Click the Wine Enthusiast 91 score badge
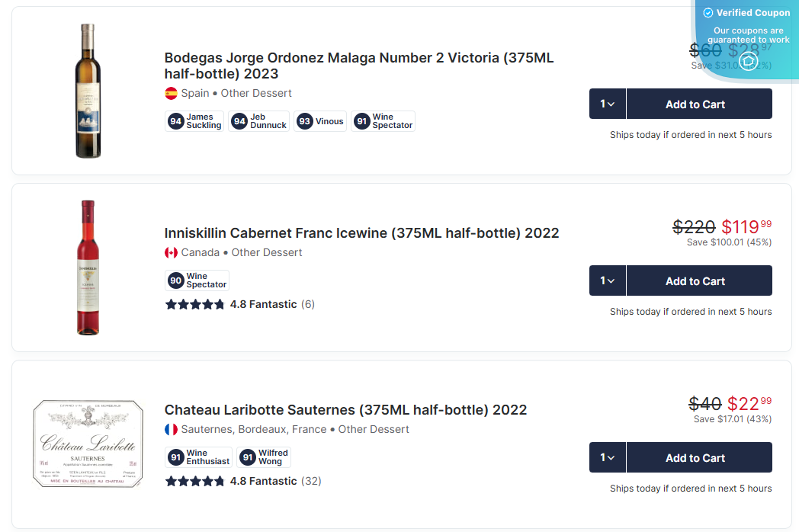This screenshot has height=532, width=799. (x=199, y=457)
